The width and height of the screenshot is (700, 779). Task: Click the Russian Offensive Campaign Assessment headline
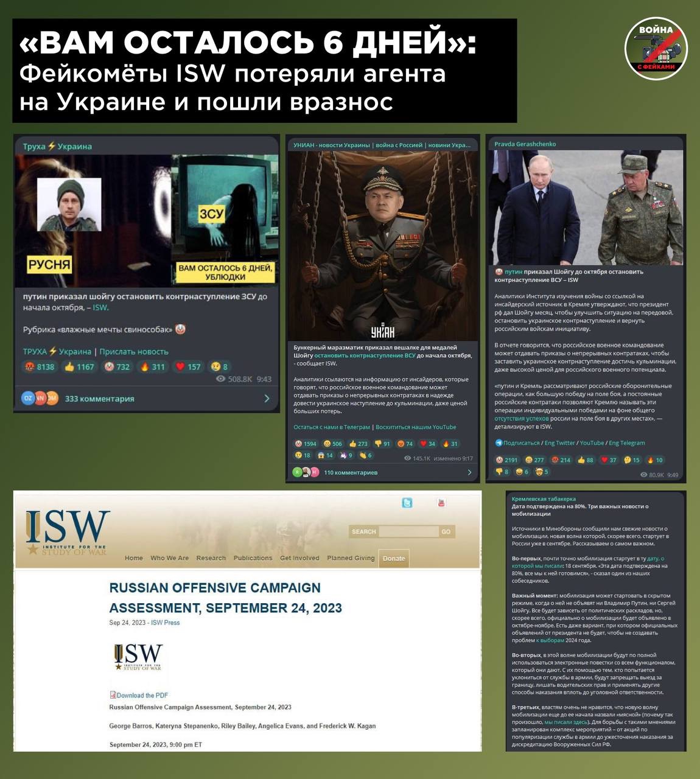[225, 598]
